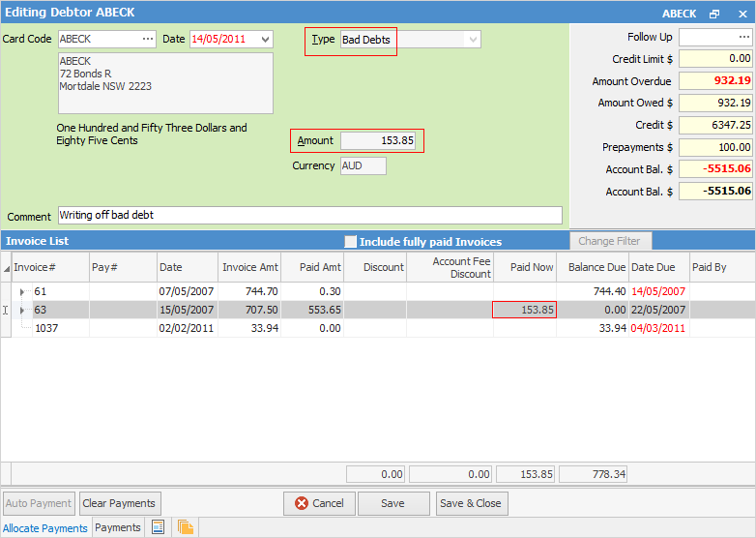The height and width of the screenshot is (538, 756).
Task: Expand invoice 61 row
Action: 22,291
